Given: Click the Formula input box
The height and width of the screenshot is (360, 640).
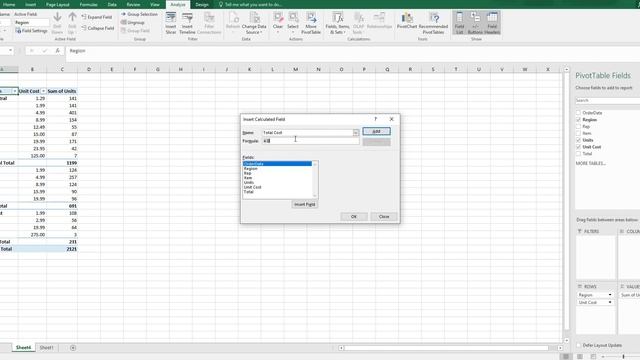Looking at the screenshot, I should [311, 141].
